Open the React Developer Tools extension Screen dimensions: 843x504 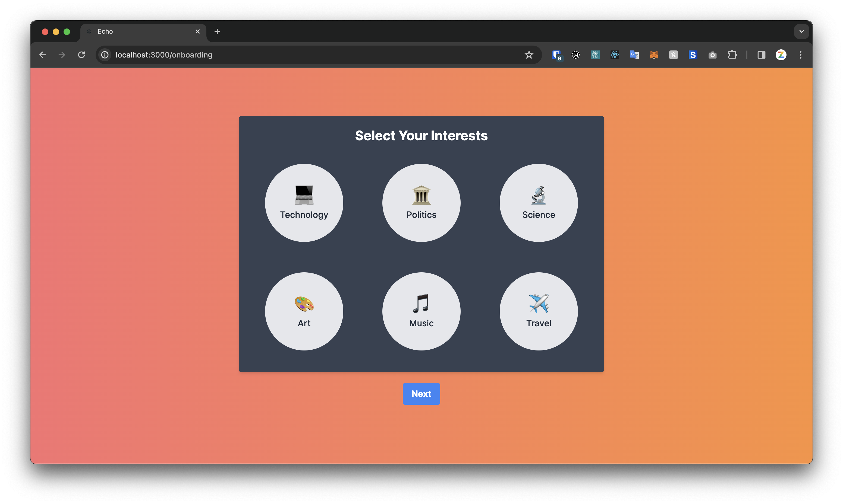coord(615,55)
